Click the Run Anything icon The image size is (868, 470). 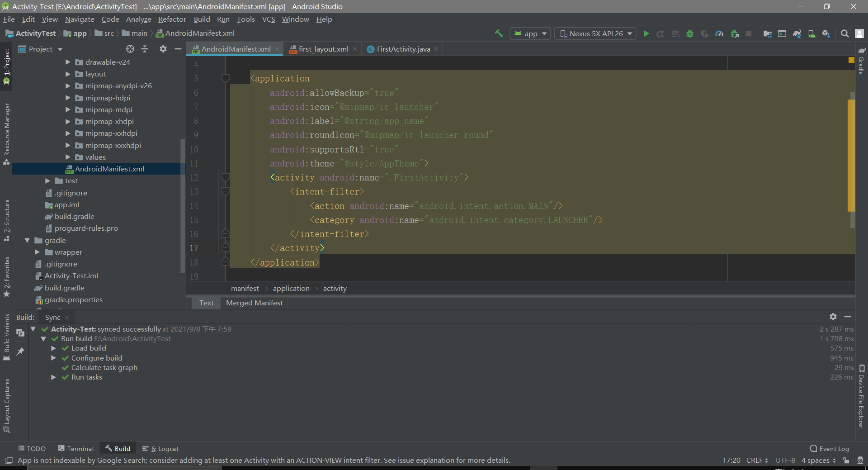point(782,33)
